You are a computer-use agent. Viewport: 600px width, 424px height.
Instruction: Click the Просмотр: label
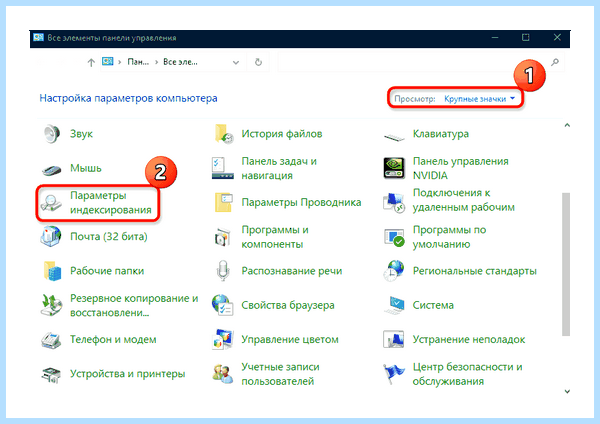pos(415,99)
